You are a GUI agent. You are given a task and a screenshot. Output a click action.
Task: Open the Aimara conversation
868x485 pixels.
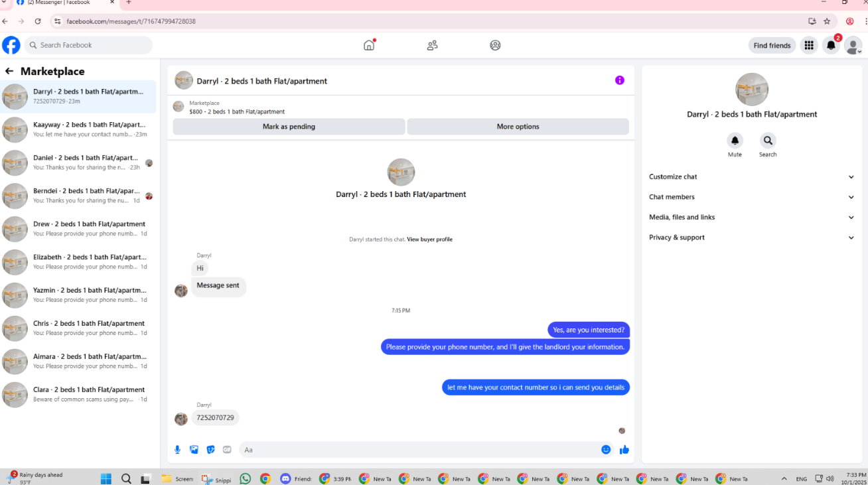point(78,362)
